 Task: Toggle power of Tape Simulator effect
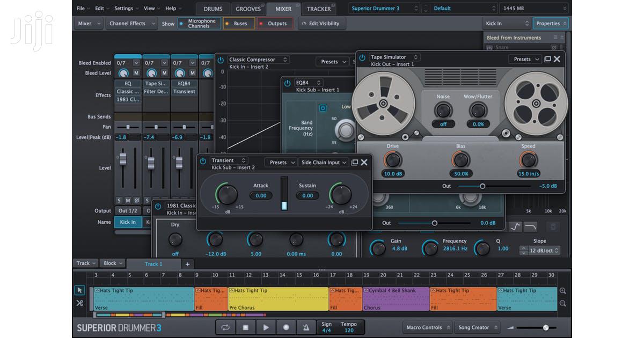(x=362, y=57)
